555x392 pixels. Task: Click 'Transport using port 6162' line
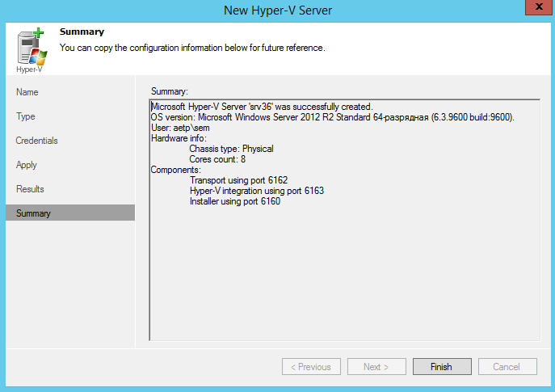(238, 180)
